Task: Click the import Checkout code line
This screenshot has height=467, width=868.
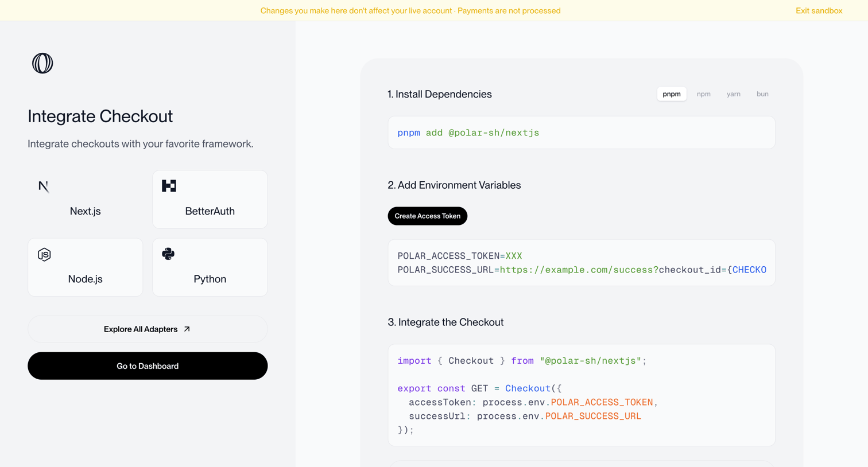Action: point(522,361)
